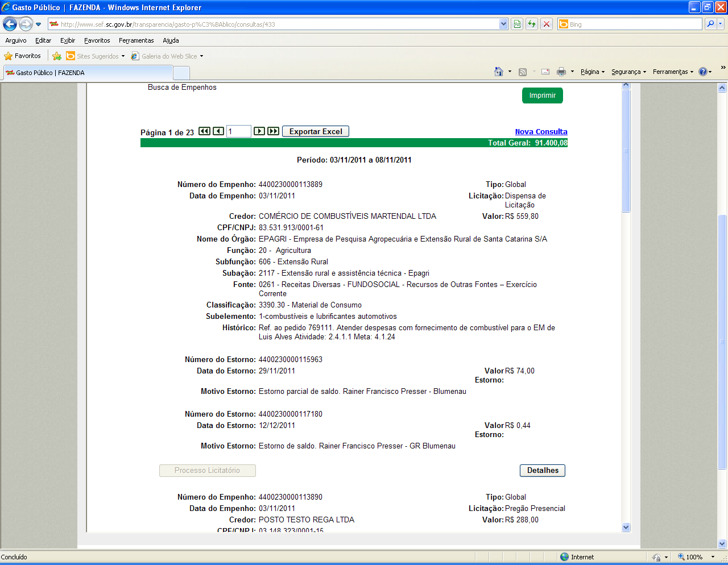Screen dimensions: 728x565
Task: Click the Internet Explorer logo in title bar
Action: (6, 7)
